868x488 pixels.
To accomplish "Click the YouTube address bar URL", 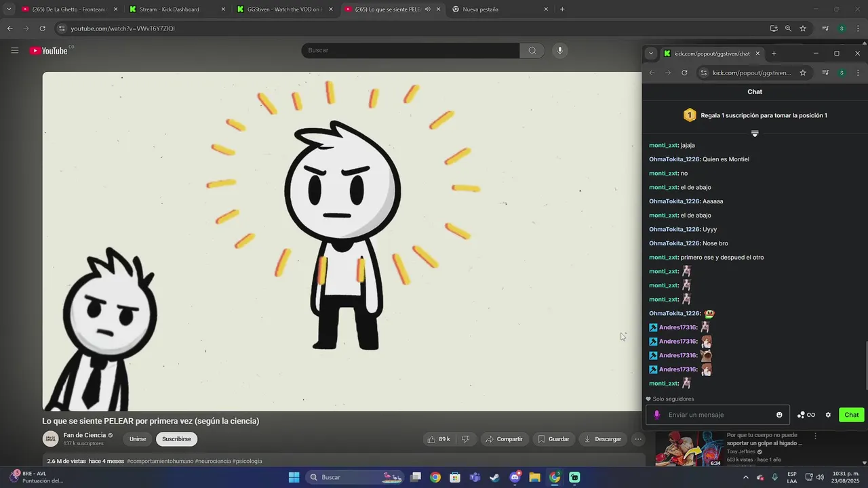I will (123, 28).
